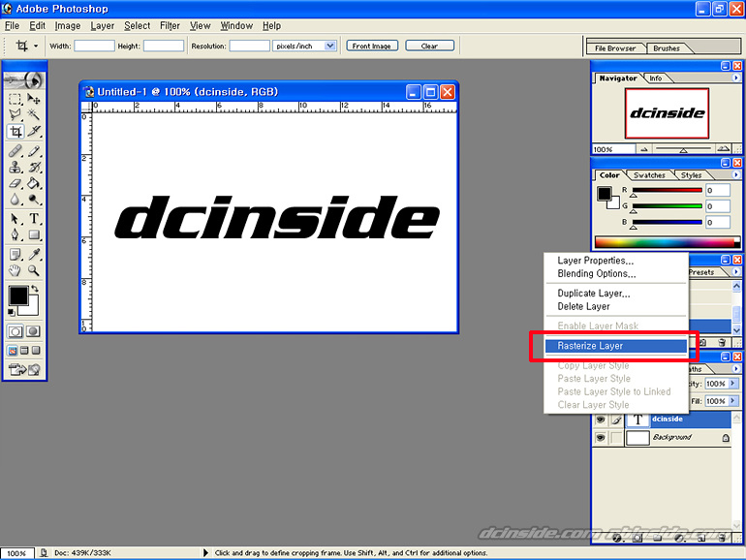Switch to the Swatches tab
The image size is (746, 560).
649,175
